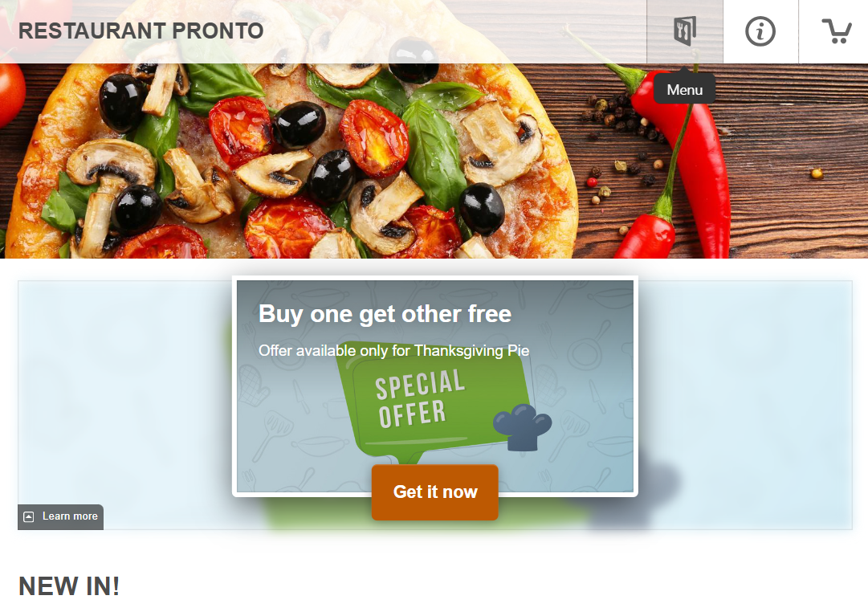Click the chef hat icon on offer card
Viewport: 868px width, 616px height.
pos(522,426)
